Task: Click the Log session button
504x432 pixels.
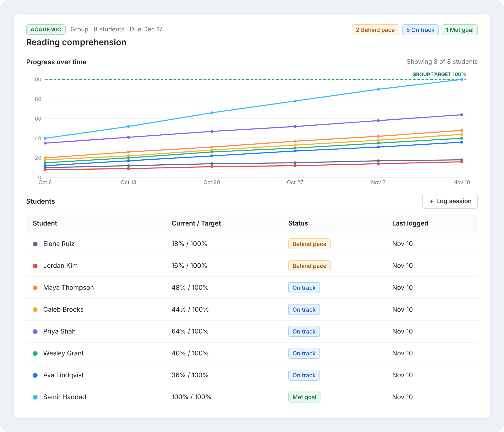Action: 450,201
